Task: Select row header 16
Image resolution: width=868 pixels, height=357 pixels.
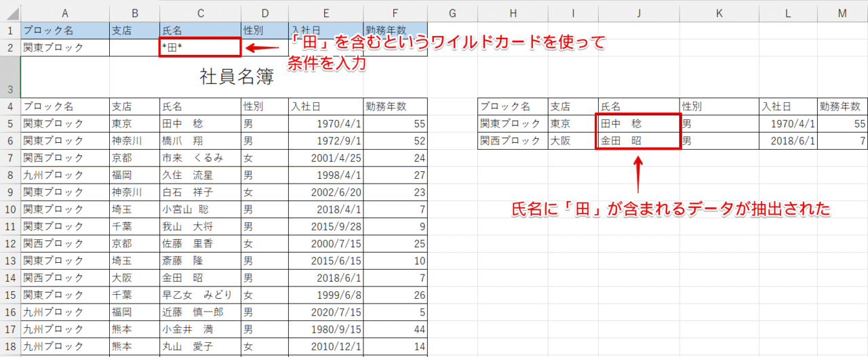Action: click(x=10, y=312)
